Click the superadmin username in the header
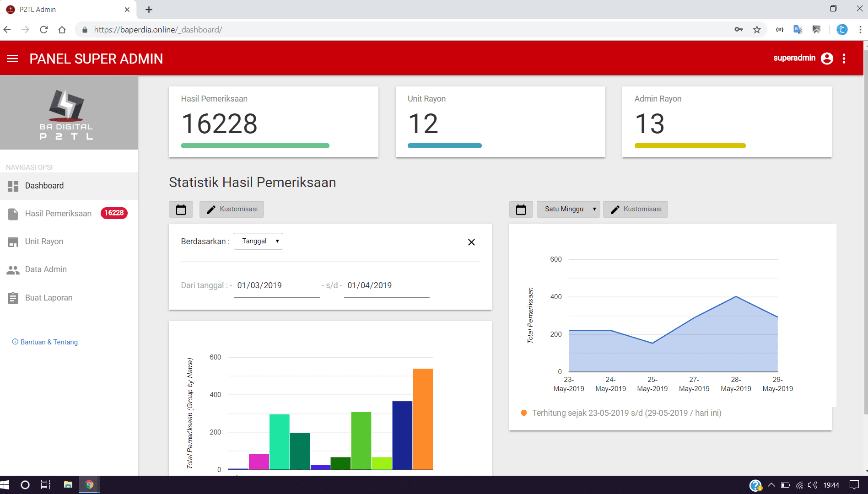This screenshot has height=494, width=868. (794, 58)
